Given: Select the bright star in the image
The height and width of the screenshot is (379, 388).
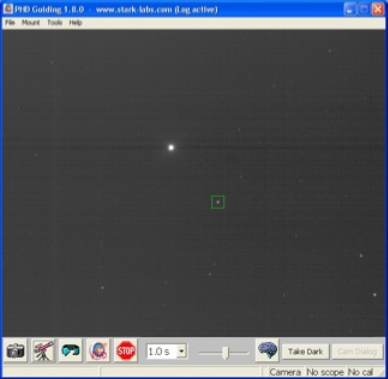Looking at the screenshot, I should coord(171,147).
